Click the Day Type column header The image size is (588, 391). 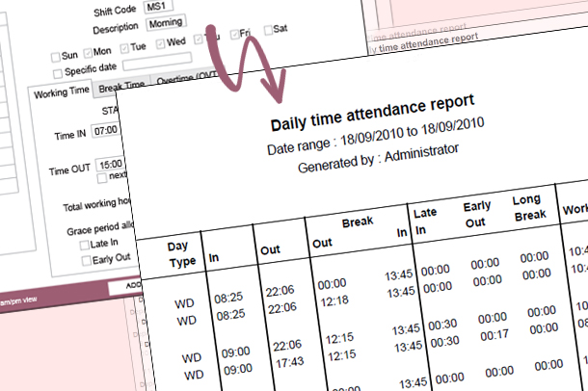click(x=180, y=254)
